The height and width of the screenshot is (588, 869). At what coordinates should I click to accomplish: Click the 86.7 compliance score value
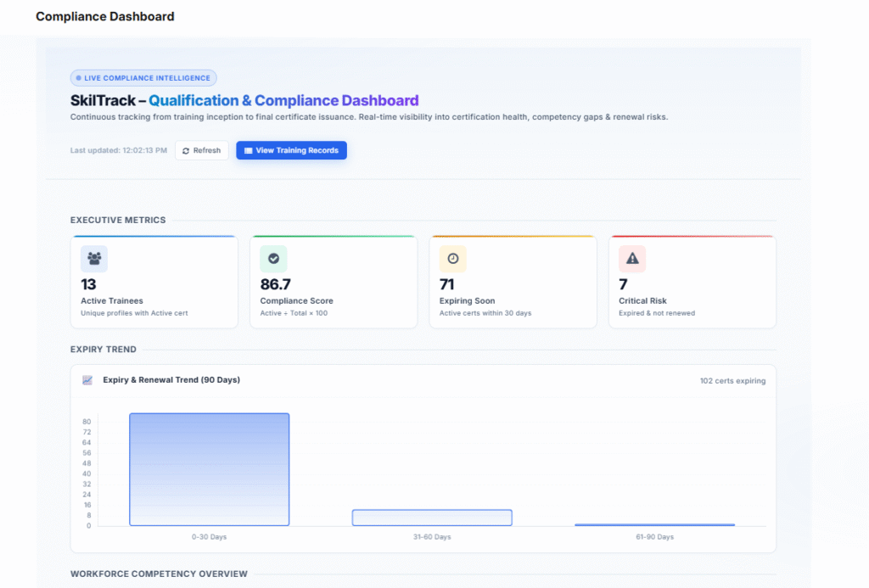click(276, 284)
